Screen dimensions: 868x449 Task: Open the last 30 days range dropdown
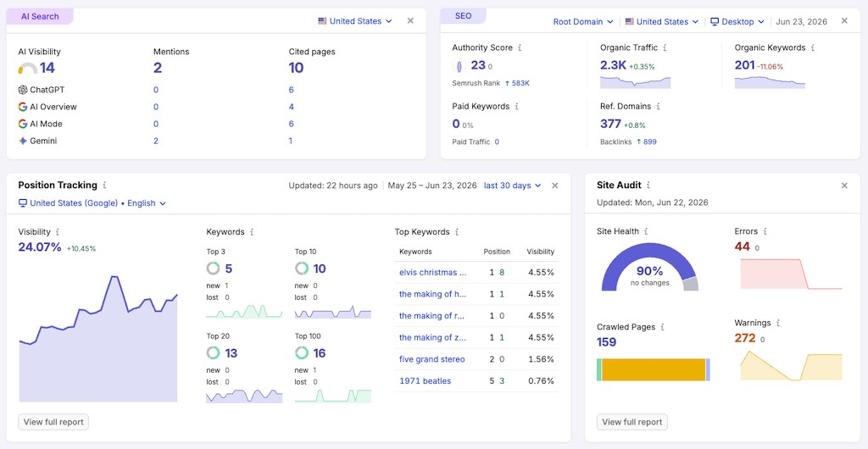point(512,186)
